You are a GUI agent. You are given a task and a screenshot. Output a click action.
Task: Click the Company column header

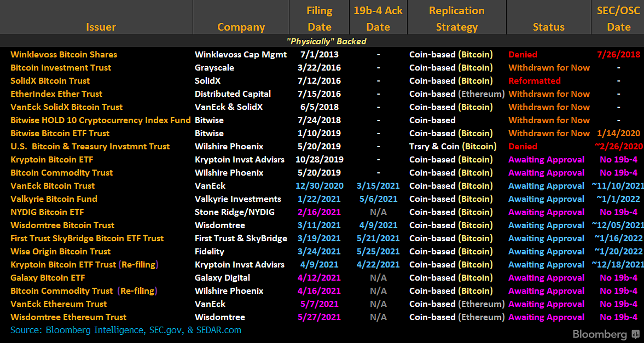point(241,27)
